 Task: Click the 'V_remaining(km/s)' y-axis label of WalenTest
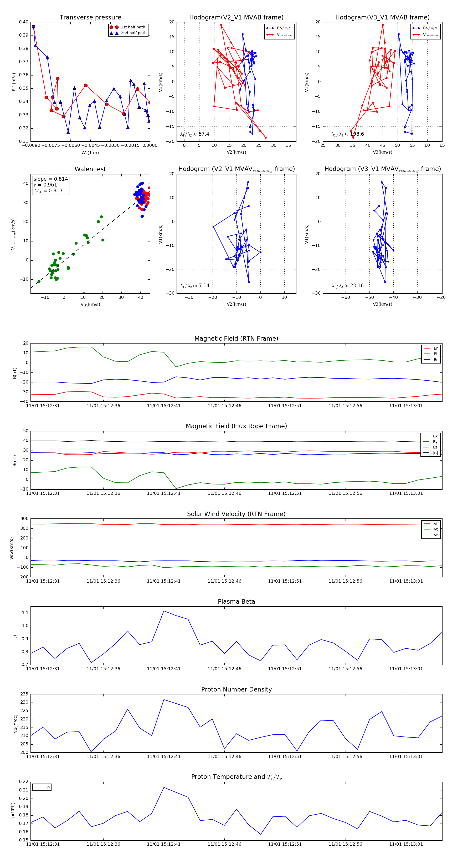pos(13,234)
